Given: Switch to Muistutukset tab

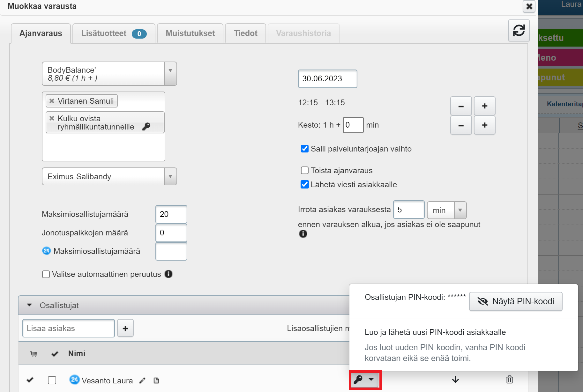Looking at the screenshot, I should (190, 33).
